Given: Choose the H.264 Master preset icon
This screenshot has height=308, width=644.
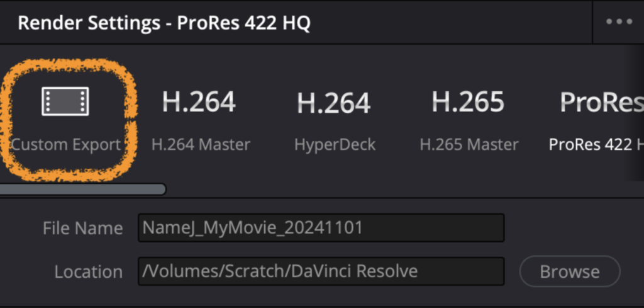Looking at the screenshot, I should pyautogui.click(x=199, y=102).
